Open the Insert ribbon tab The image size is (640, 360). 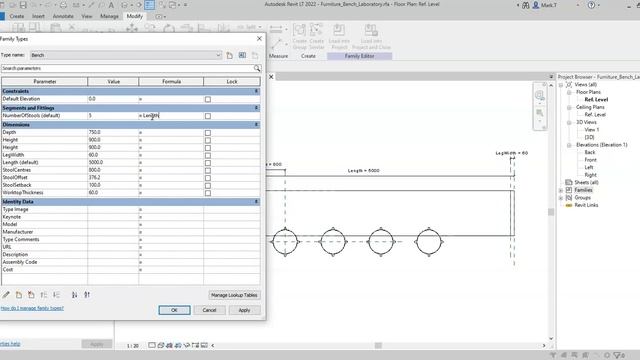click(38, 16)
